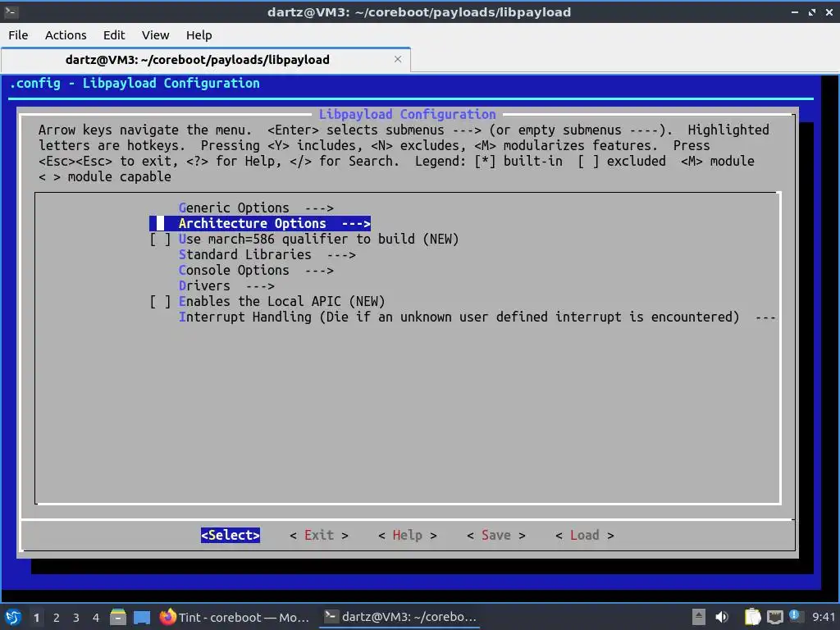The height and width of the screenshot is (630, 840).
Task: Click the "Libpayload Configuration" dialog title
Action: (407, 114)
